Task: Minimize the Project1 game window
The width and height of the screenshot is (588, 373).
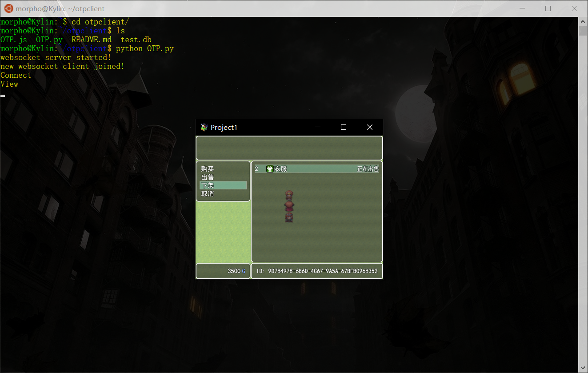Action: tap(318, 127)
